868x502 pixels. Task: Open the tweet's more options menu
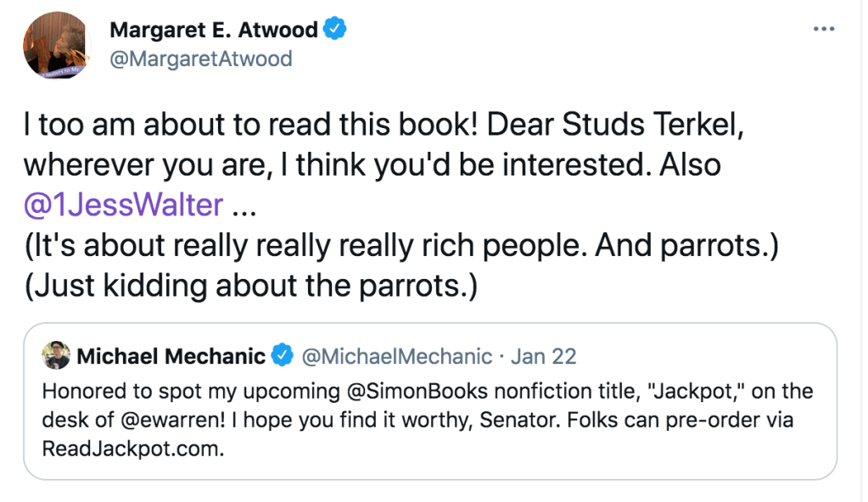click(824, 29)
